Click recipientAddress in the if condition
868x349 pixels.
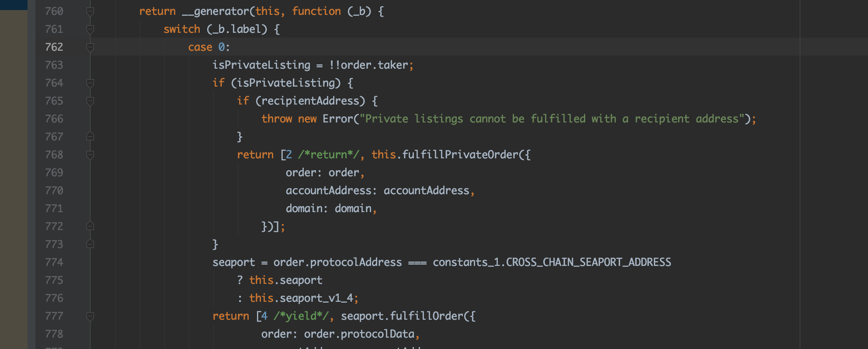pyautogui.click(x=310, y=101)
